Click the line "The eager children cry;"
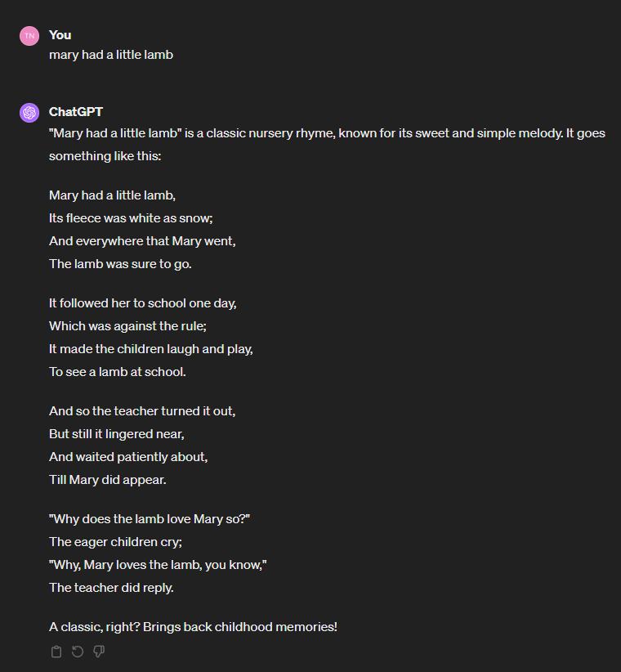621x672 pixels. point(116,542)
